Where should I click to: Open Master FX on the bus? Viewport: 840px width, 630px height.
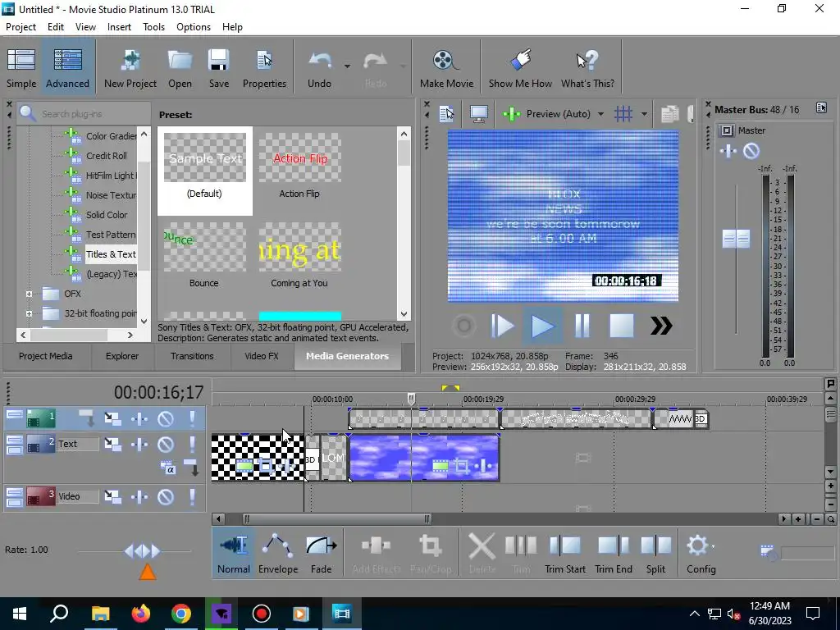coord(728,151)
